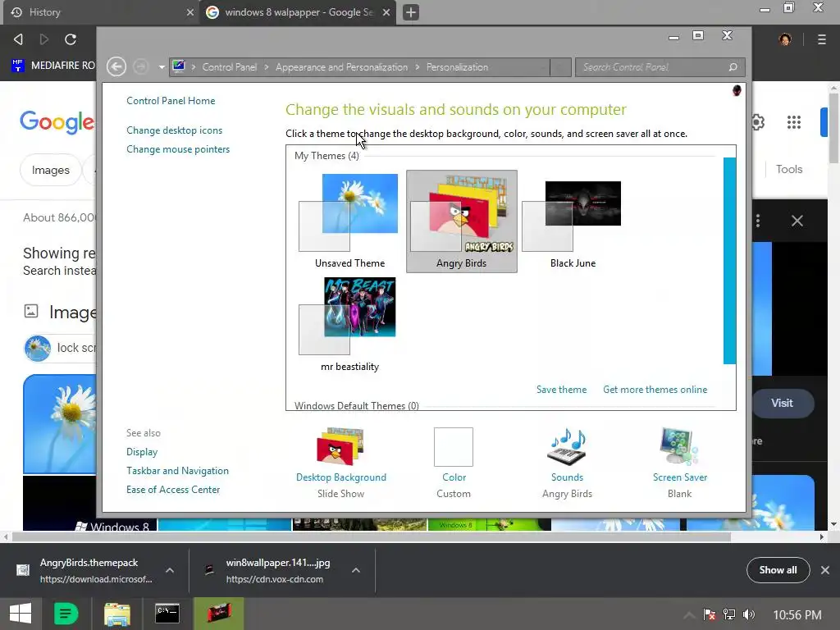Viewport: 840px width, 630px height.
Task: Show hidden tray icons arrow
Action: (x=689, y=615)
